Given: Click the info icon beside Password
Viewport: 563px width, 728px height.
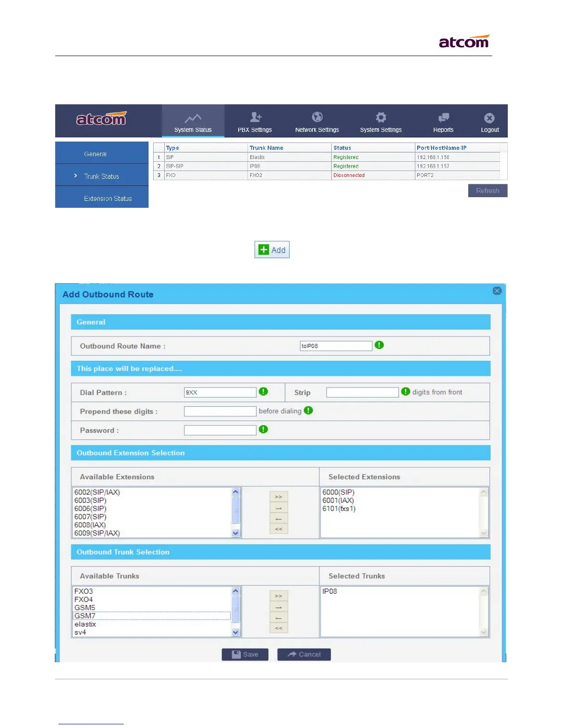Looking at the screenshot, I should (x=263, y=429).
